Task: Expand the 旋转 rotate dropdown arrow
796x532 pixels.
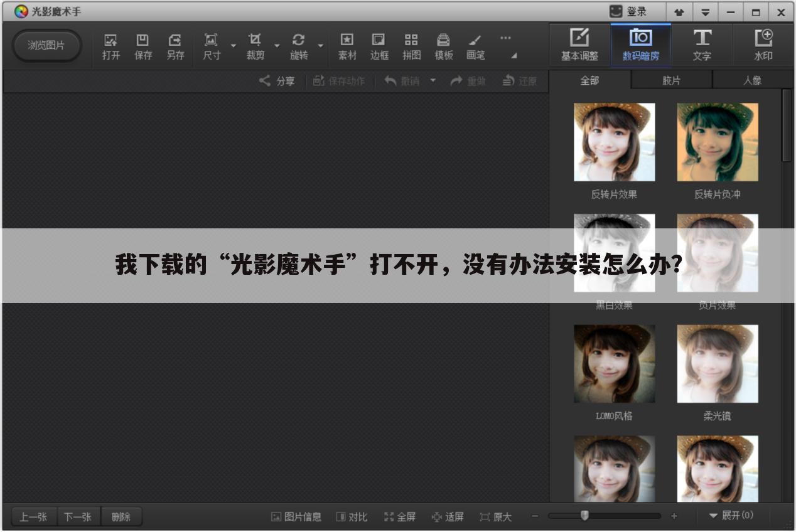Action: [321, 46]
